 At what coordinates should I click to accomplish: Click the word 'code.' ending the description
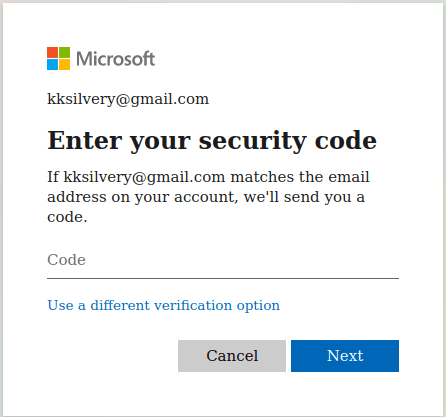pyautogui.click(x=67, y=217)
